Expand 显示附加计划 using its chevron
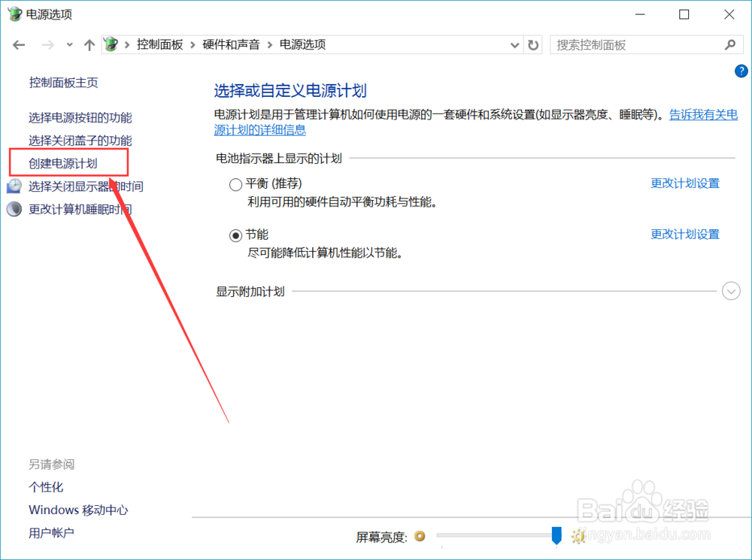Viewport: 752px width, 560px height. pyautogui.click(x=730, y=291)
